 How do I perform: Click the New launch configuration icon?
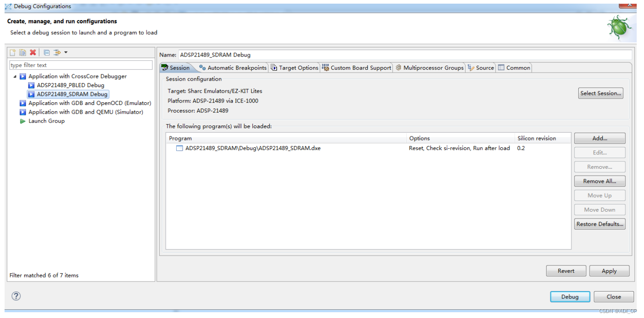[x=13, y=52]
